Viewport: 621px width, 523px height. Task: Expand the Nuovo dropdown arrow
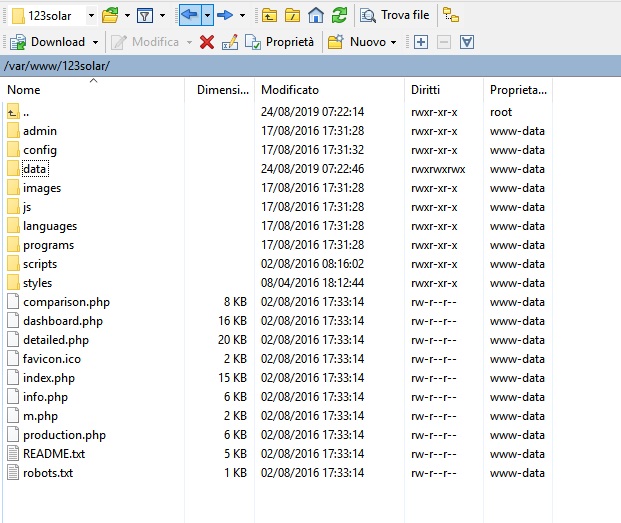pyautogui.click(x=393, y=42)
